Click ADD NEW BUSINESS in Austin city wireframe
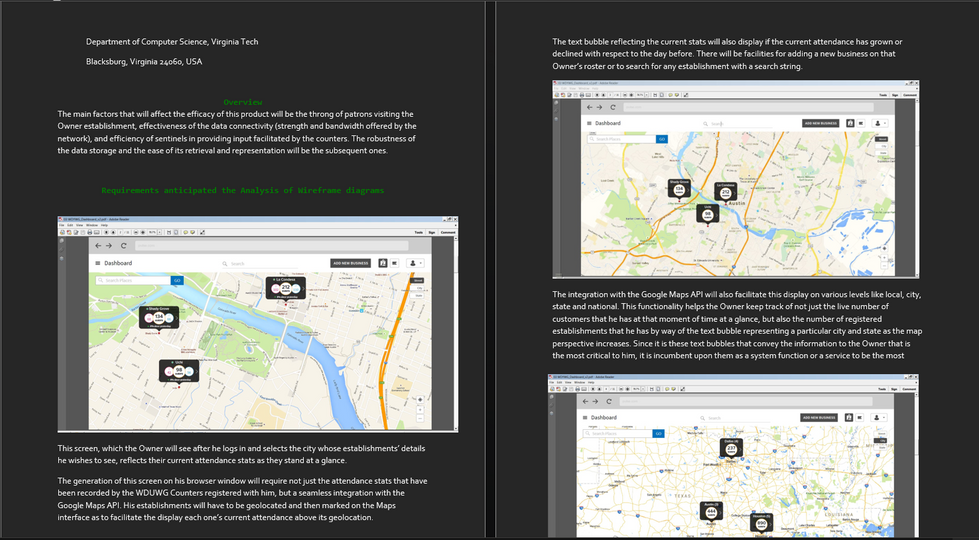The image size is (979, 540). (x=820, y=123)
